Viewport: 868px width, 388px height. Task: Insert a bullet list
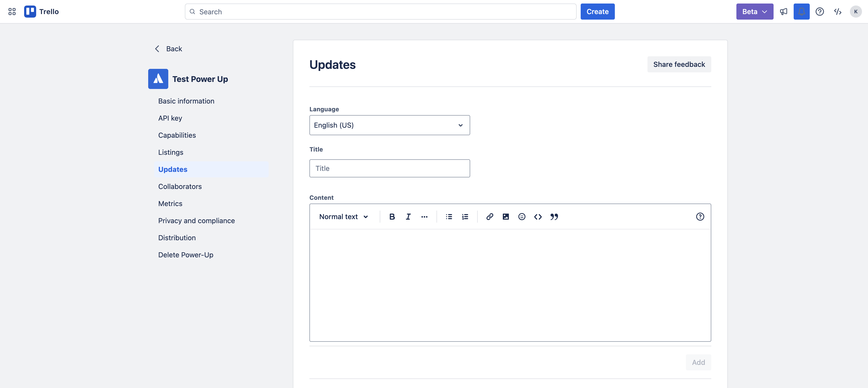[449, 217]
